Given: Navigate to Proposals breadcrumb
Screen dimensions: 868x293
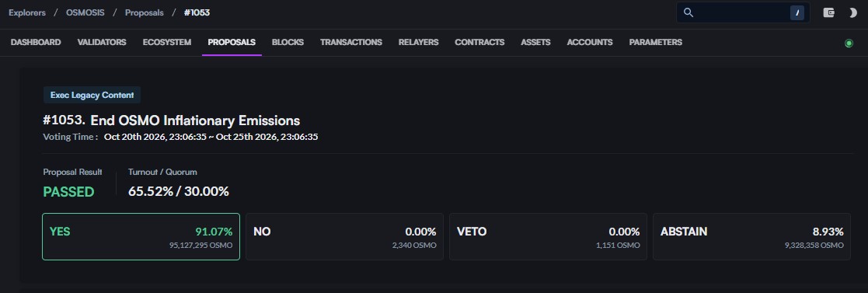Looking at the screenshot, I should [x=145, y=12].
